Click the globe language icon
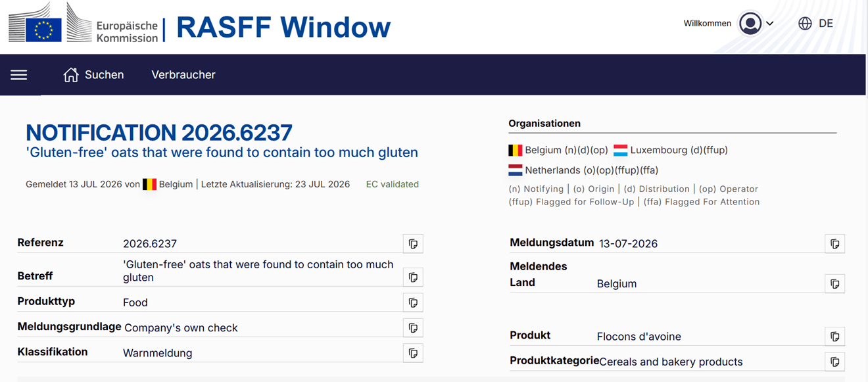The width and height of the screenshot is (868, 382). 805,24
